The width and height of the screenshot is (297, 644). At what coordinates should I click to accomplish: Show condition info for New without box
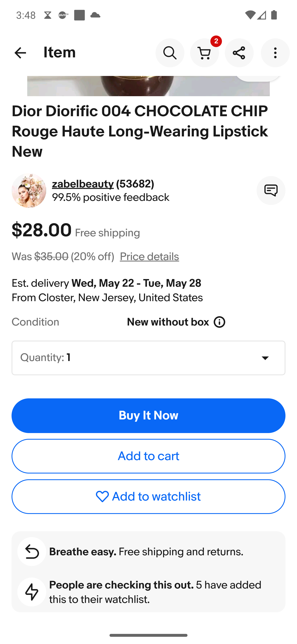tap(220, 322)
